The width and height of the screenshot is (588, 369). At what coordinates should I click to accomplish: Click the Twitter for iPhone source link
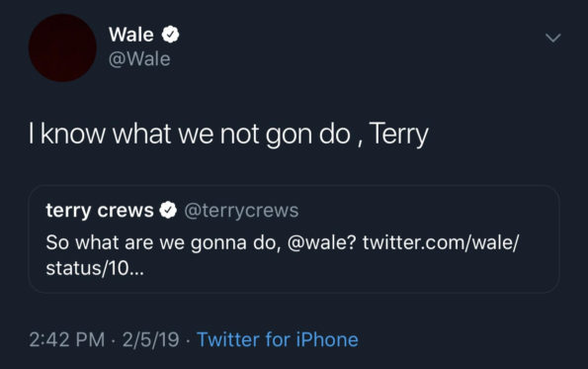278,339
